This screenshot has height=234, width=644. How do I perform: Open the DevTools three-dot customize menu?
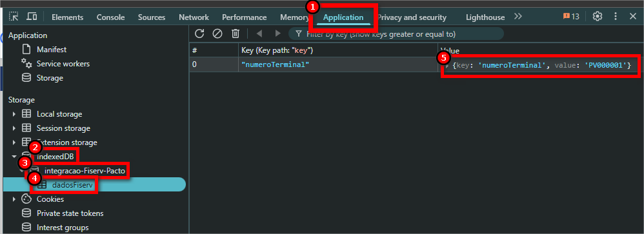click(615, 16)
